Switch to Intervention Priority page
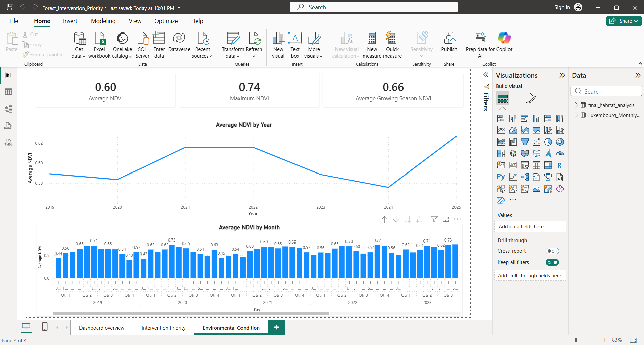This screenshot has height=345, width=644. pos(163,328)
